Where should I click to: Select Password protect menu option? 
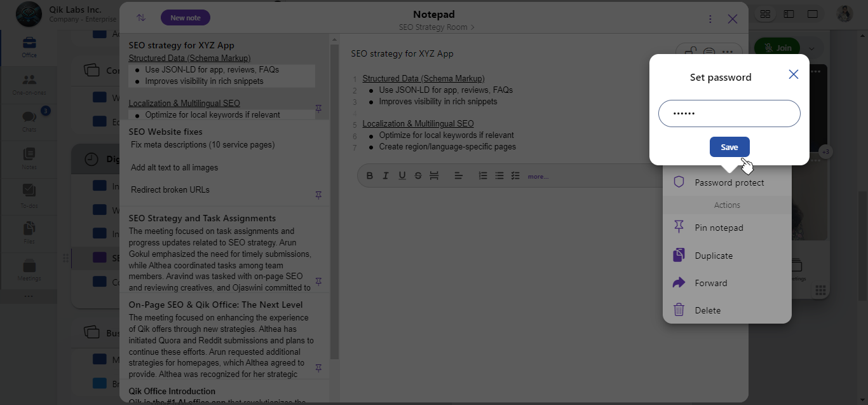tap(729, 182)
